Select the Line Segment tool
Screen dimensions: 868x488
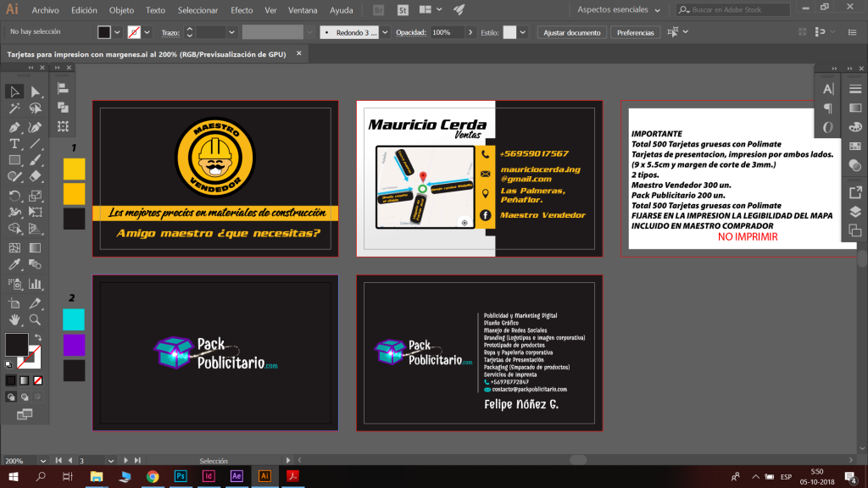click(36, 144)
